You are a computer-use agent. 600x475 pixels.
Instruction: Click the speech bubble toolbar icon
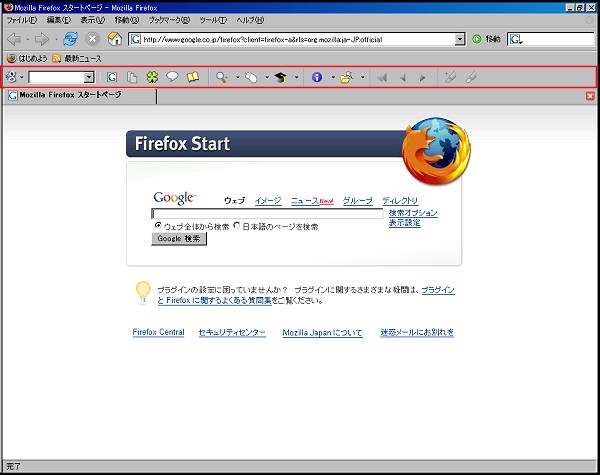(172, 77)
